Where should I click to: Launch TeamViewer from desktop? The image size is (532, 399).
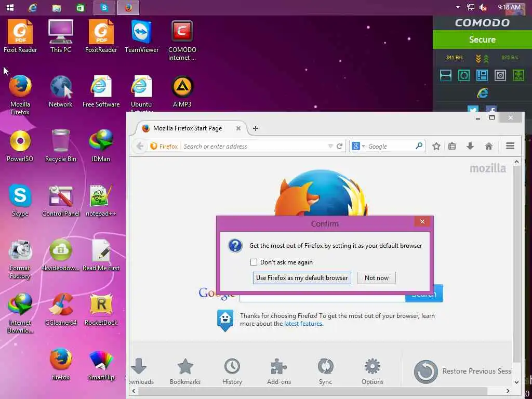pyautogui.click(x=141, y=36)
